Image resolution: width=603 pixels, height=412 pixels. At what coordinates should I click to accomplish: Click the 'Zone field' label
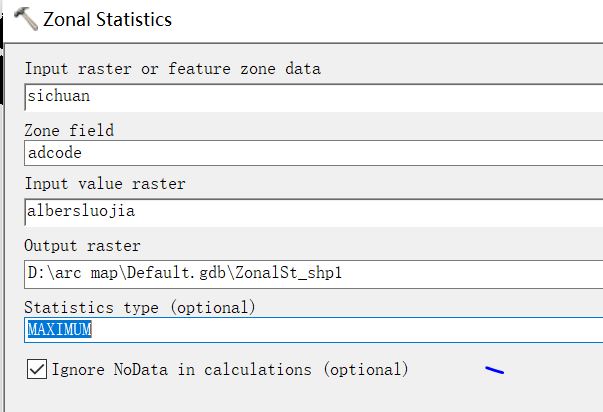click(69, 130)
